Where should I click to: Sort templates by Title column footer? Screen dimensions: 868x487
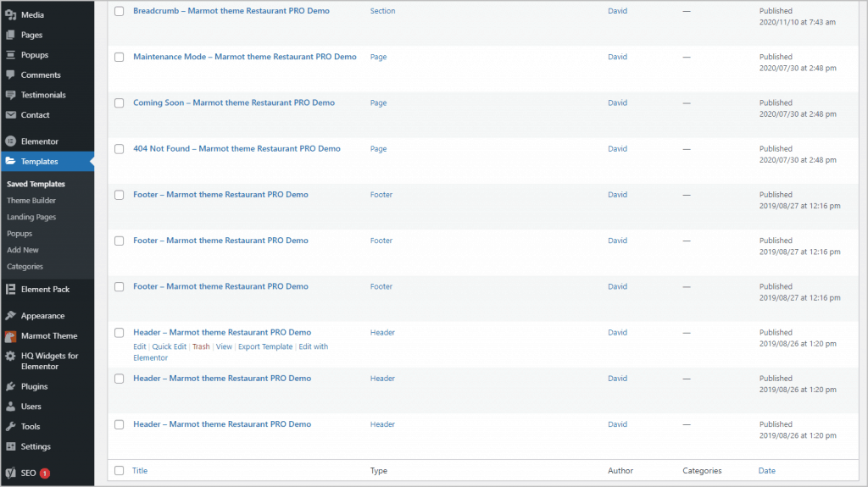pos(140,471)
